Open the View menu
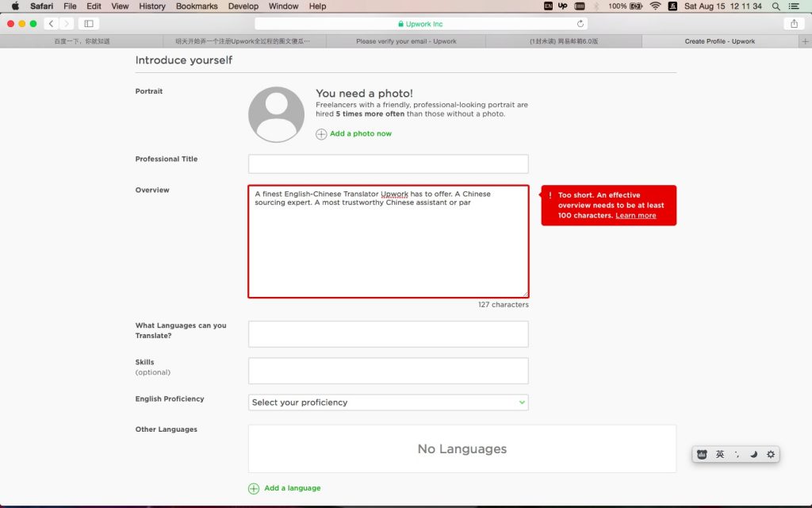The image size is (812, 508). [120, 6]
